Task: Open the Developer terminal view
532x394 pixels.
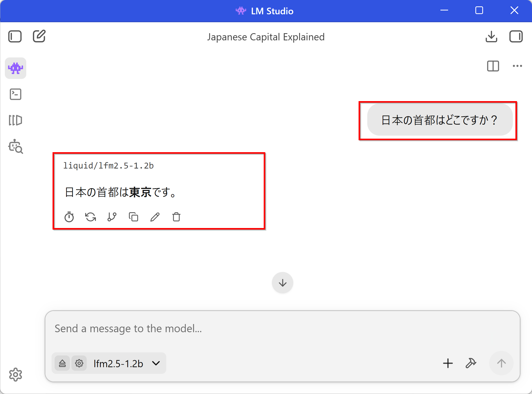Action: (x=16, y=94)
